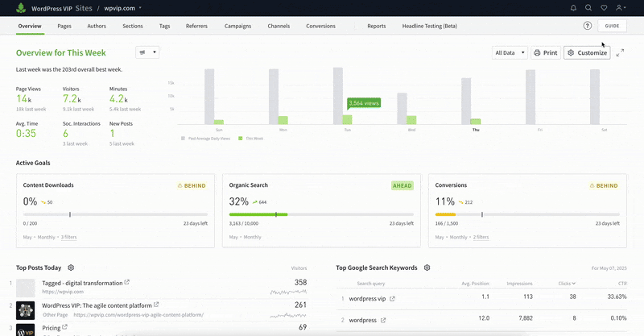Open the megaphone report dropdown
This screenshot has width=644, height=336.
pos(148,52)
